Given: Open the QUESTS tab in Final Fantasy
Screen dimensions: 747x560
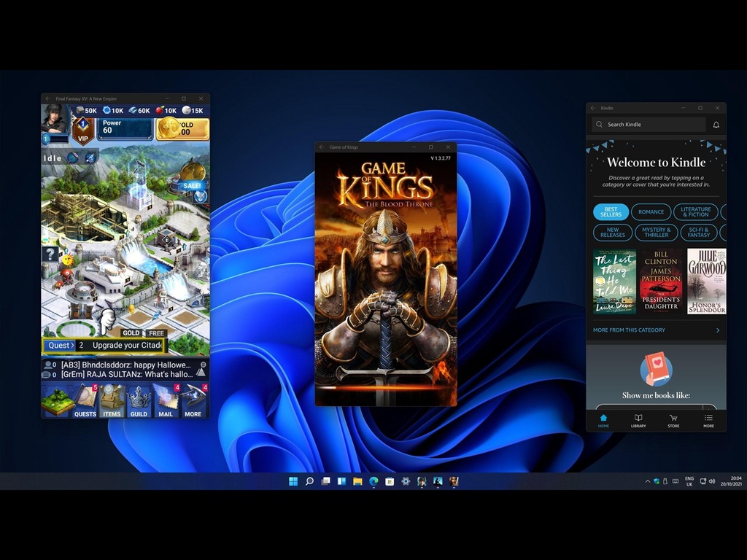Looking at the screenshot, I should click(85, 401).
